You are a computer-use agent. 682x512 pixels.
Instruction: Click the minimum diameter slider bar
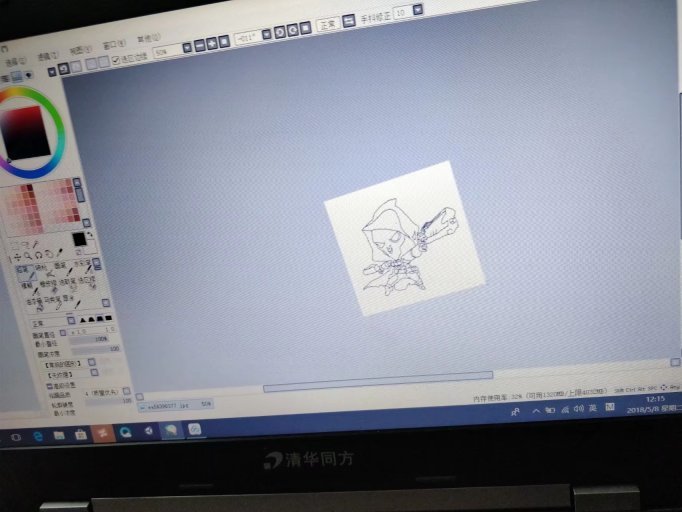pos(89,340)
